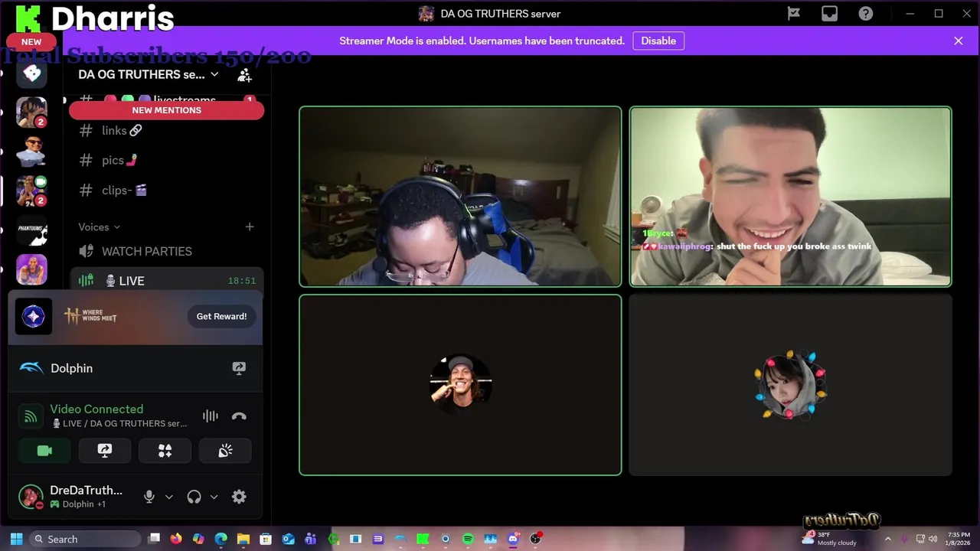Open Video Connected connection details

96,409
